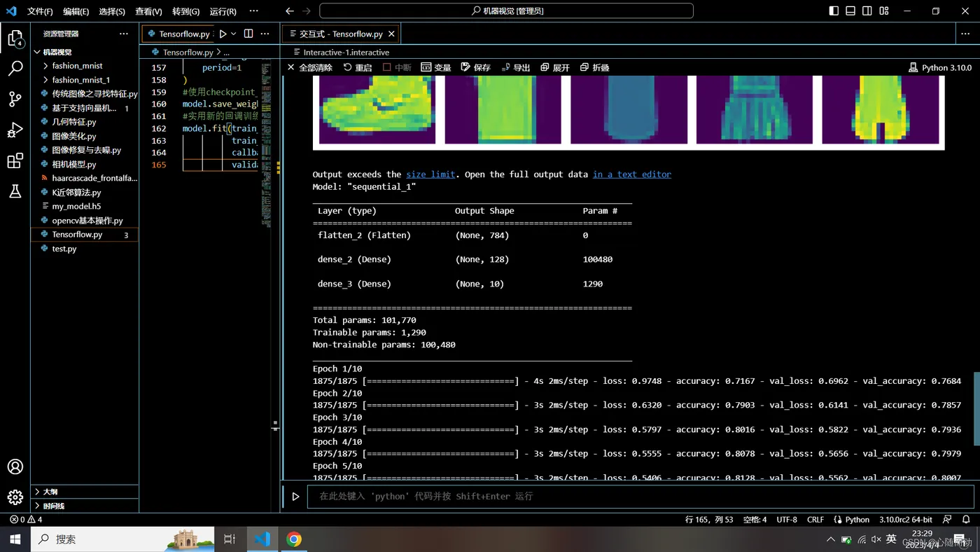Open the Testing flask view
The image size is (980, 552).
(15, 191)
